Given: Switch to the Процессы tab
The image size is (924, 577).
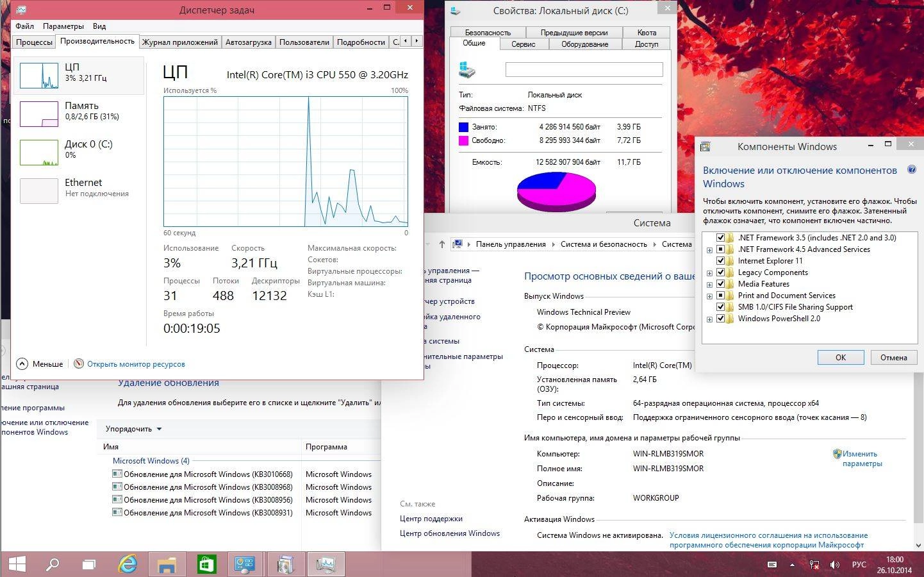Looking at the screenshot, I should click(35, 42).
